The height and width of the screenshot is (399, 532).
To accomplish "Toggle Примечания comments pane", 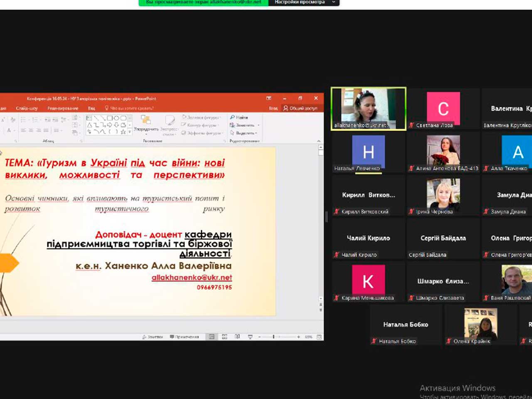I will [x=184, y=337].
